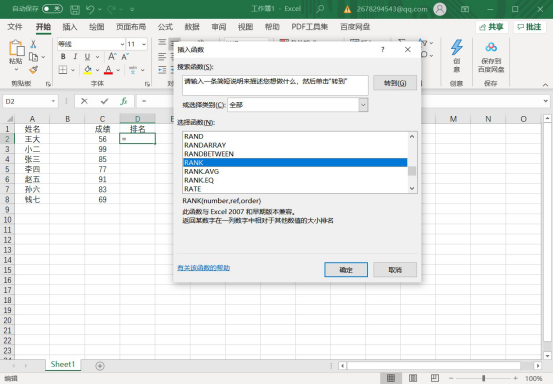Apply the yellow fill color
The width and height of the screenshot is (553, 385).
click(88, 70)
